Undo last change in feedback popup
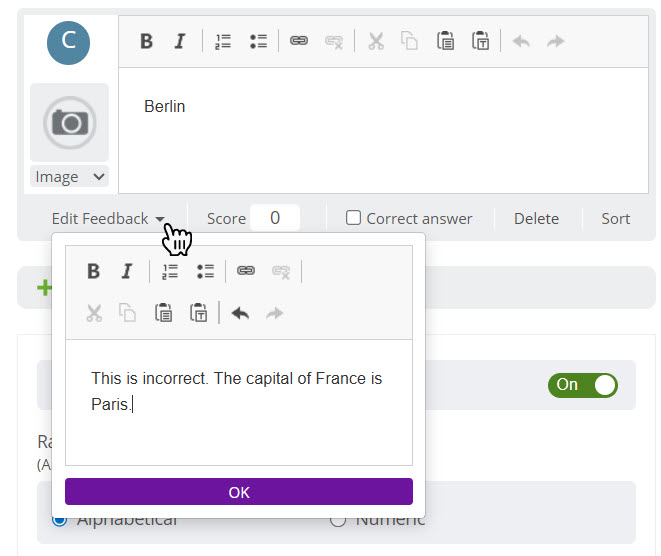Viewport: 661px width, 556px height. pyautogui.click(x=240, y=313)
